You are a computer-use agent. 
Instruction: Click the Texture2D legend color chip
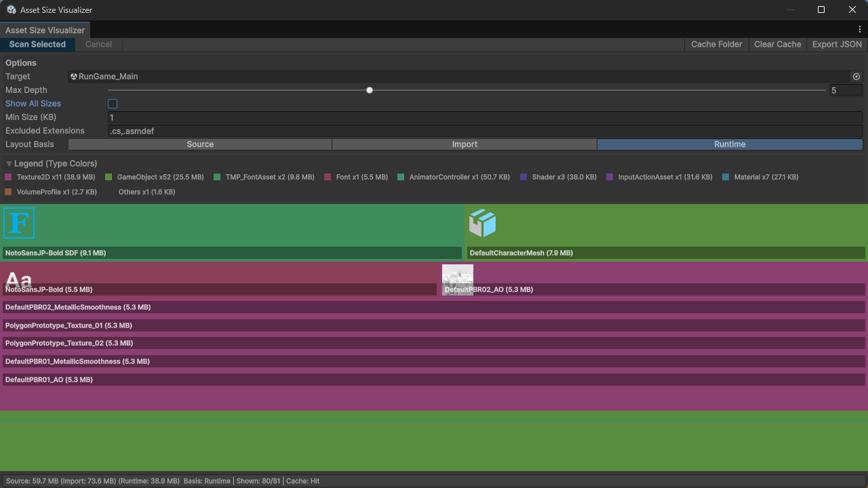pyautogui.click(x=9, y=177)
